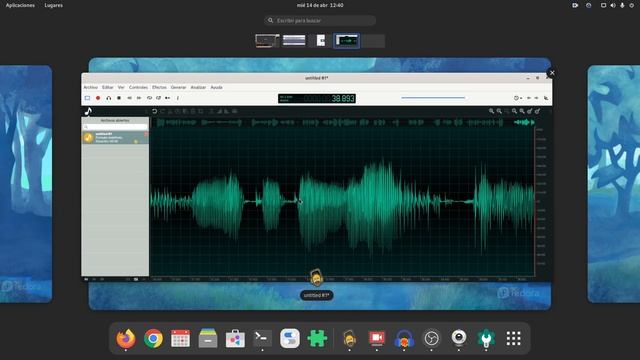Select the third workspace thumbnail
This screenshot has width=640, height=360.
320,41
